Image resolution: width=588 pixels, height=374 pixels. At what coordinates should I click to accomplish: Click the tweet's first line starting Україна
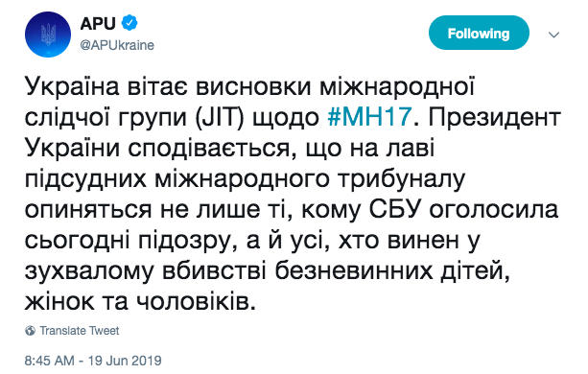[x=250, y=87]
